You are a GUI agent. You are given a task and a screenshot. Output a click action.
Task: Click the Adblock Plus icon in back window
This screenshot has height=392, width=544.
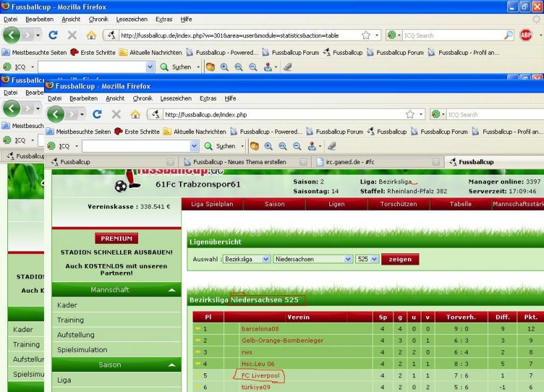pos(526,35)
